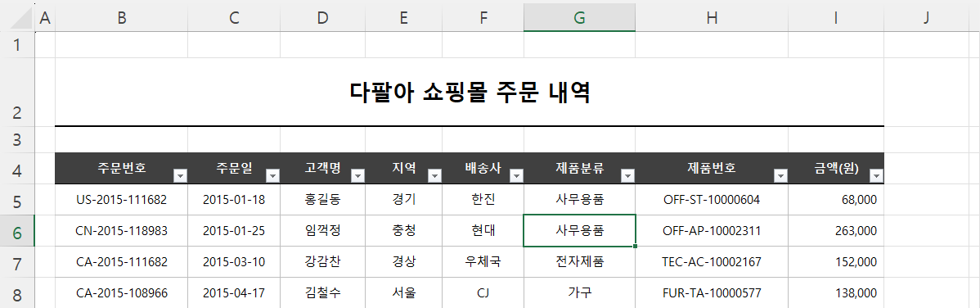Select 사무용품 cell in 홍길동 row
The height and width of the screenshot is (308, 980).
coord(579,200)
